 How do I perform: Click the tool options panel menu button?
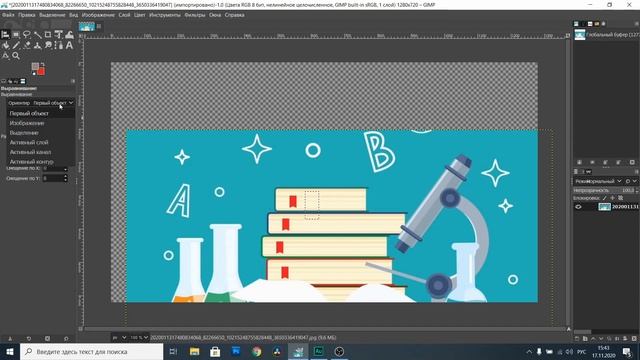73,81
